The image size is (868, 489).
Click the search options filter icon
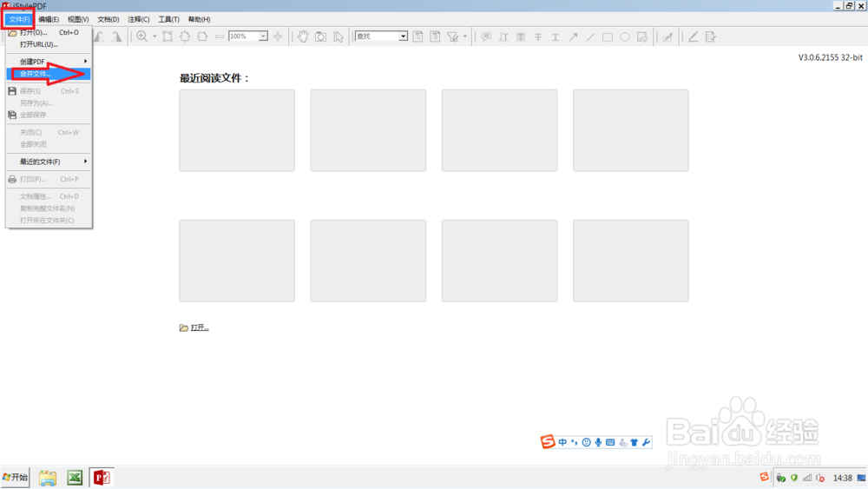click(x=452, y=36)
